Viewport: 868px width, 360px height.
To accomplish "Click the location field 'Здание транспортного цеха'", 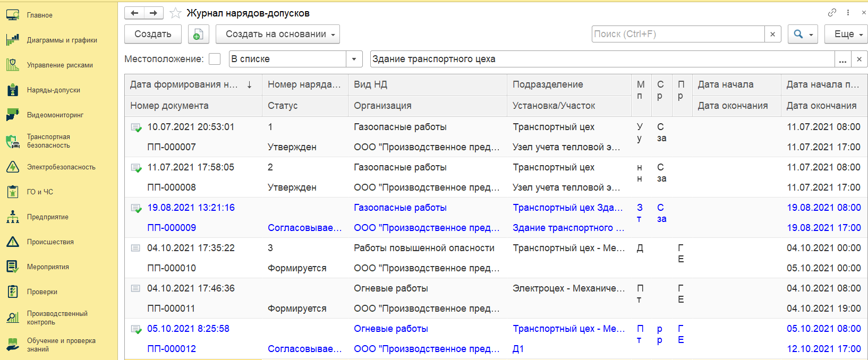I will [x=602, y=59].
